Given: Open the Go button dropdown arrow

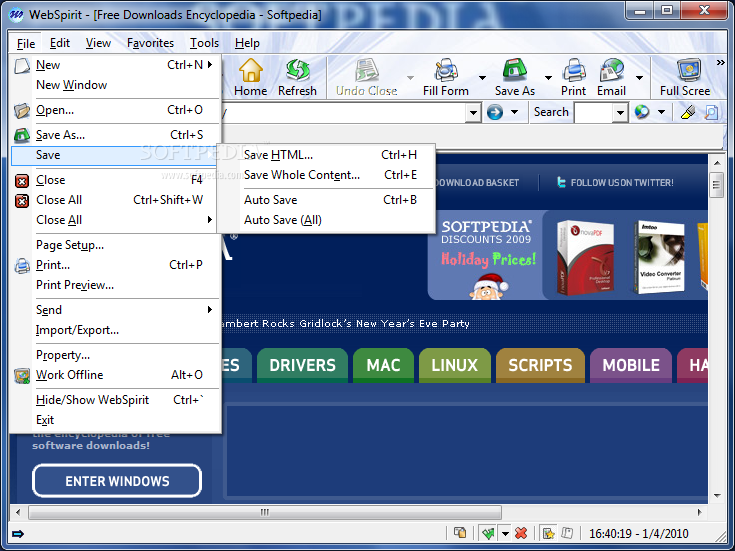Looking at the screenshot, I should point(514,112).
